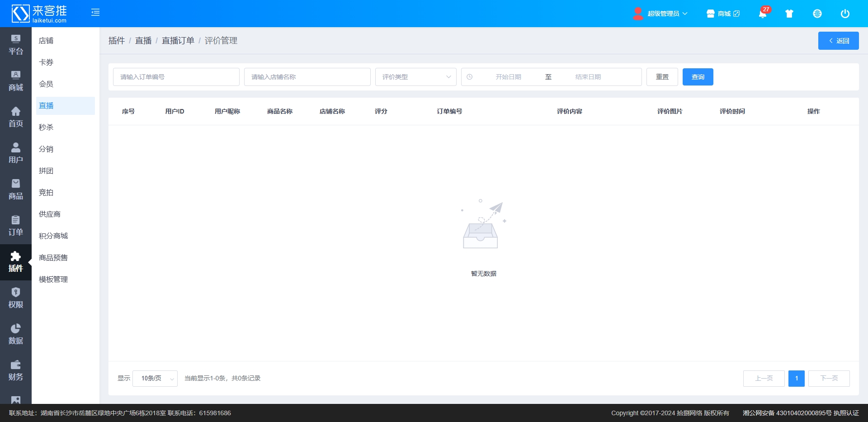Open the 插件 plugin section in sidebar
868x422 pixels.
pos(15,262)
